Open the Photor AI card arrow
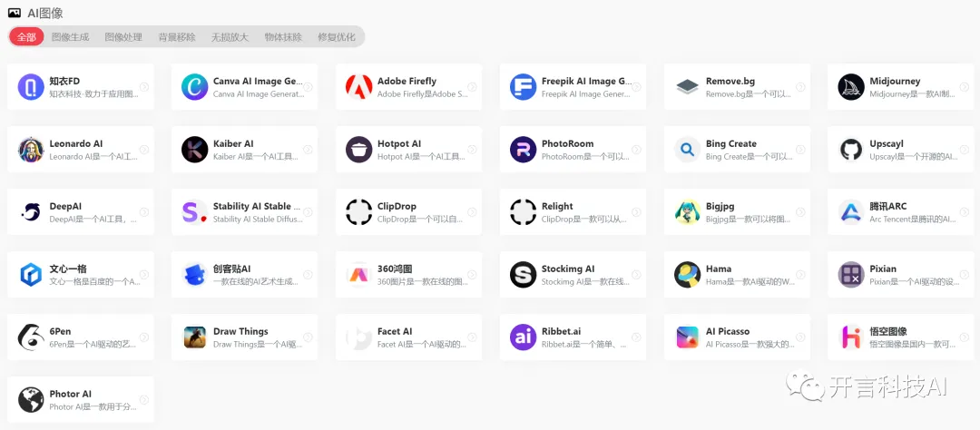The height and width of the screenshot is (430, 980). [x=143, y=399]
